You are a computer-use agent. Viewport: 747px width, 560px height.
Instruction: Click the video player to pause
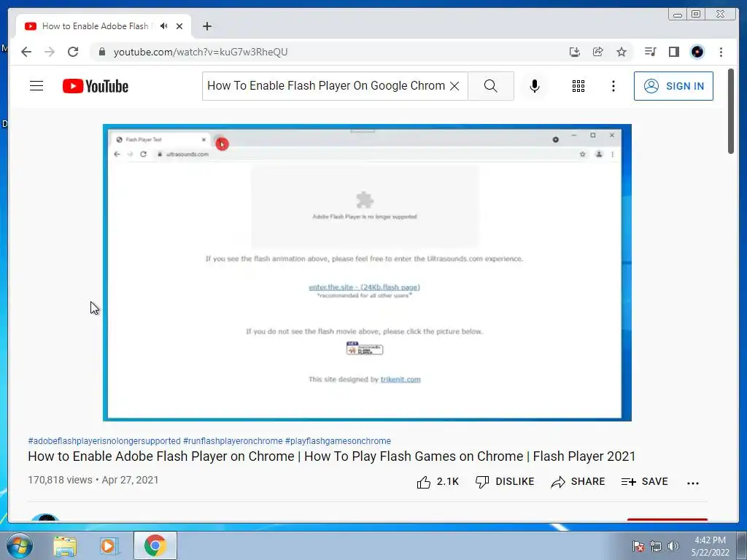pos(368,273)
